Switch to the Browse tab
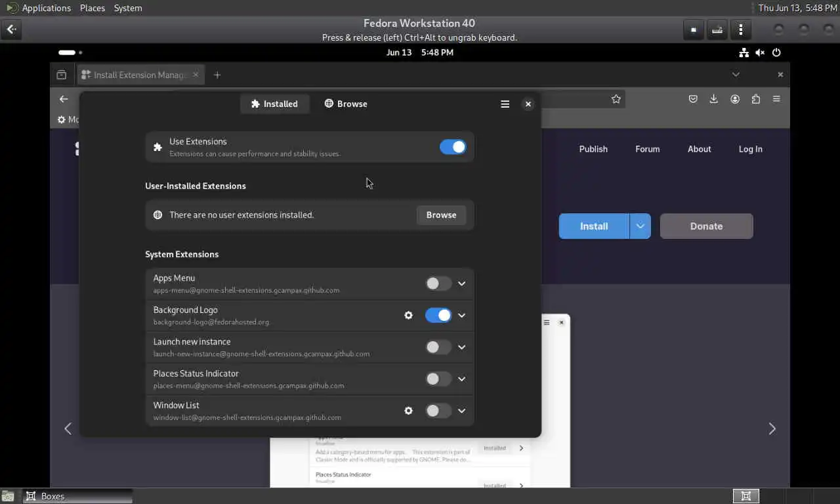The image size is (840, 504). [x=346, y=104]
